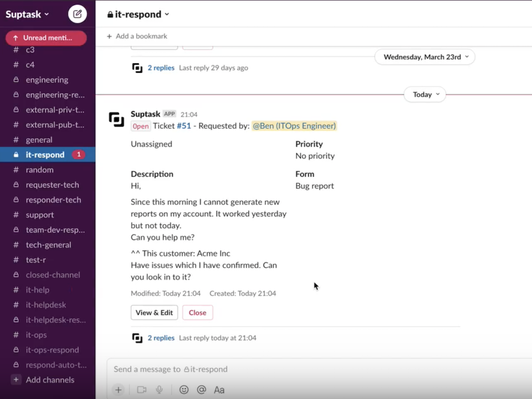Click the message input field for it-respond
The height and width of the screenshot is (399, 532).
[x=312, y=369]
